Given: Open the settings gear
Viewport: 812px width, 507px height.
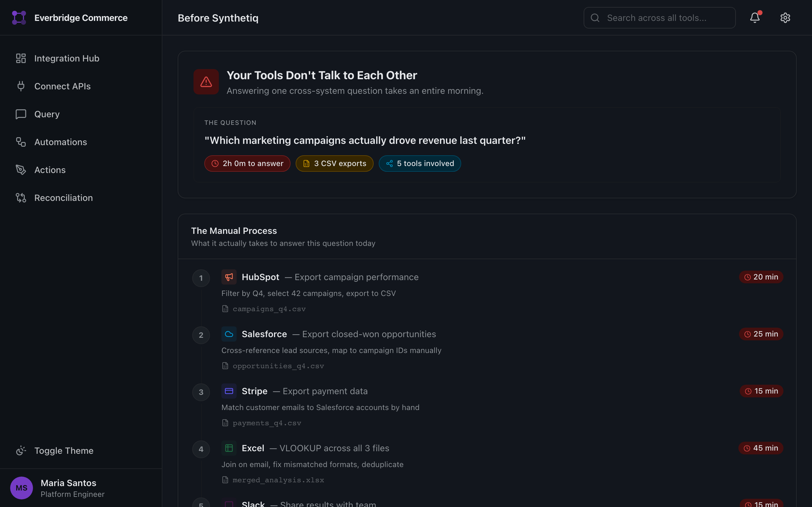Looking at the screenshot, I should point(785,17).
